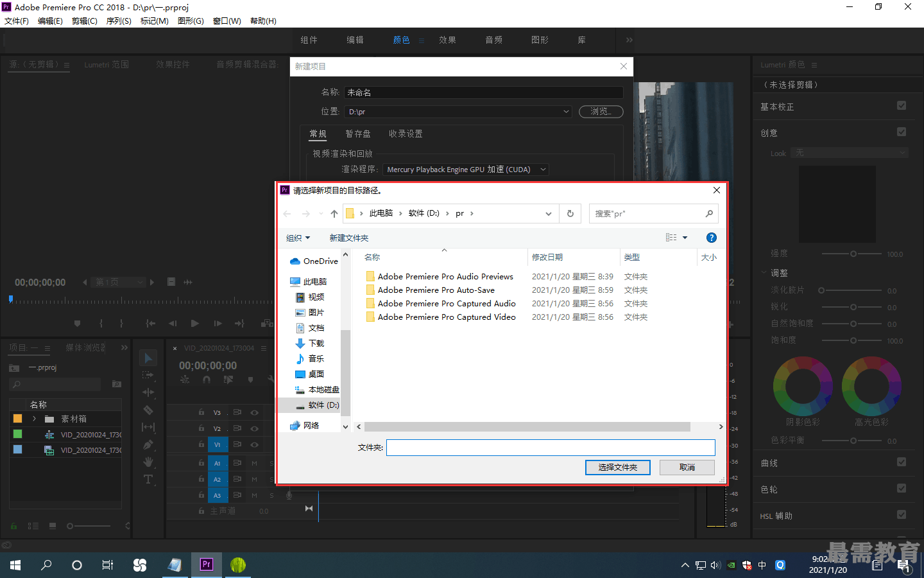This screenshot has width=924, height=578.
Task: Toggle the 基本校正 checkbox
Action: pos(902,106)
